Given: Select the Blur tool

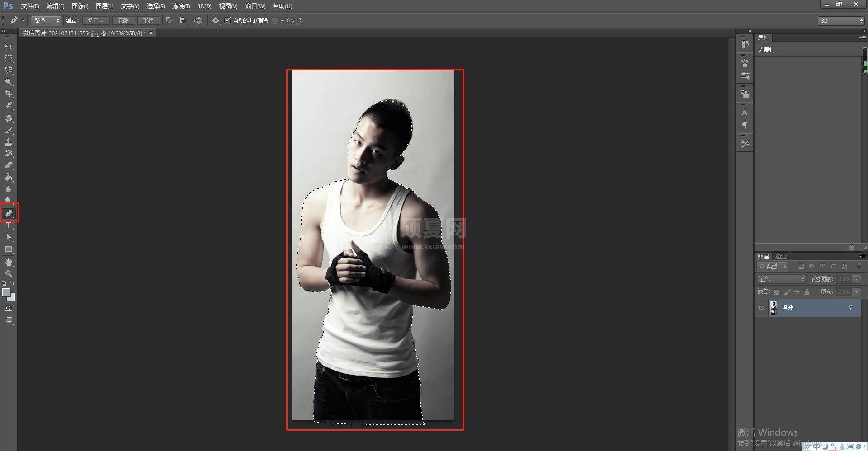Looking at the screenshot, I should click(x=9, y=189).
